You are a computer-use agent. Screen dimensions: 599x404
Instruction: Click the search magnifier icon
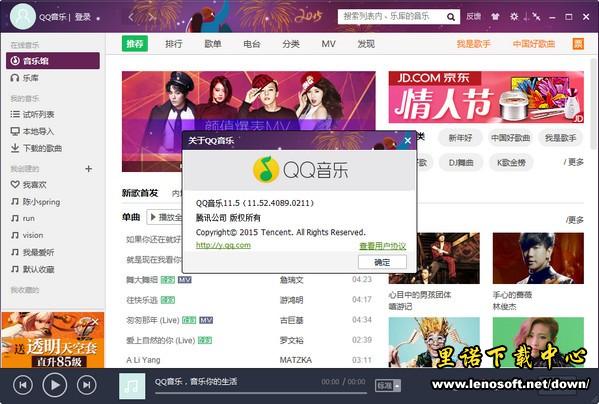point(451,17)
